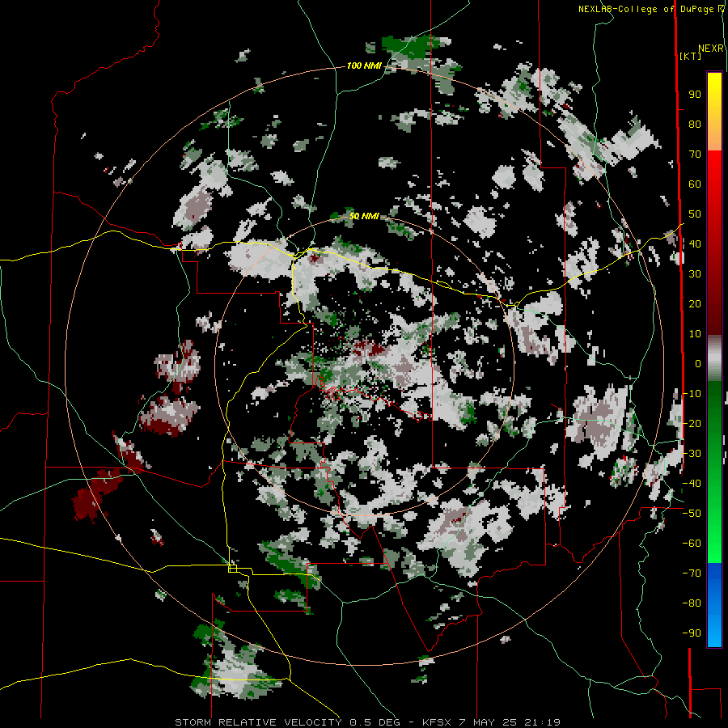Screen dimensions: 728x728
Task: Click the positive "70" scale value
Action: [695, 154]
